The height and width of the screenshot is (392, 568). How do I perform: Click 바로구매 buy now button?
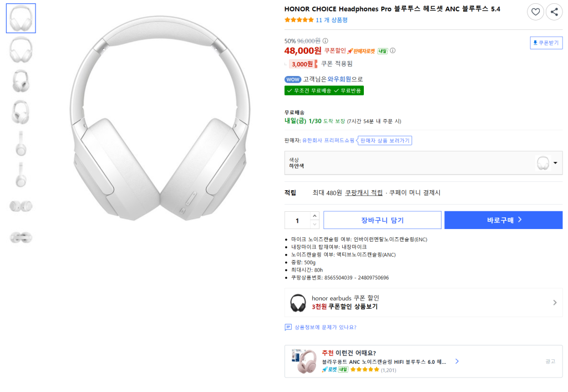(x=503, y=220)
